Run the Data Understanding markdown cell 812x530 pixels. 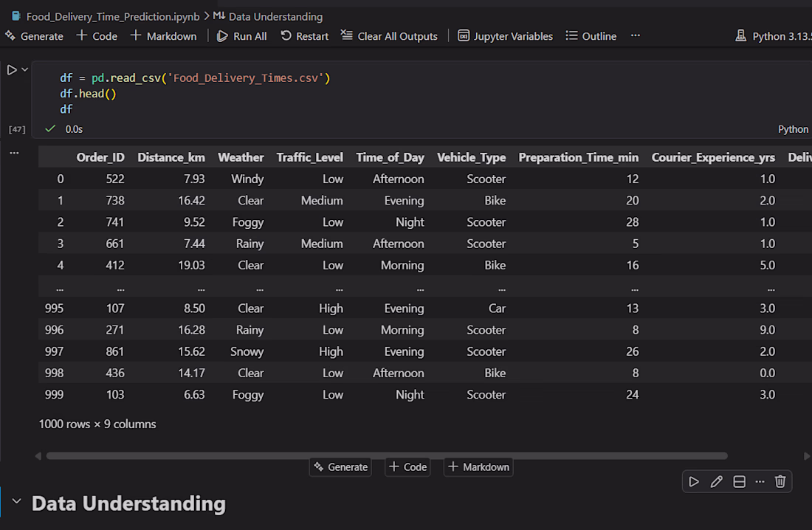pos(694,482)
